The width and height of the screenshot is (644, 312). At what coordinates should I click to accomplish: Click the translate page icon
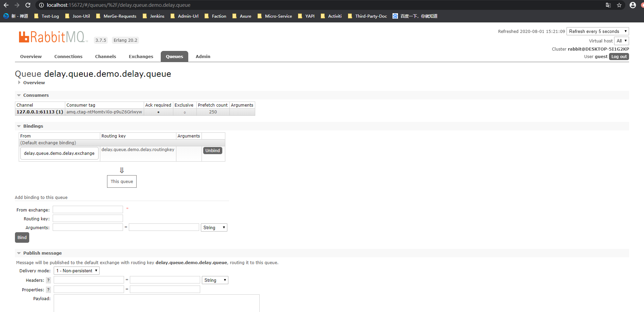point(608,5)
